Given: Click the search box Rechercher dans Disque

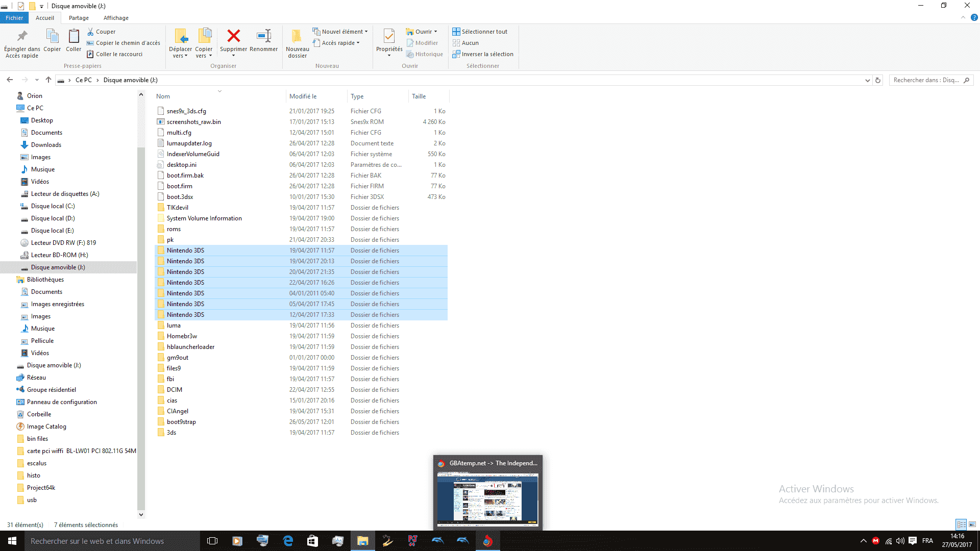Looking at the screenshot, I should (x=931, y=80).
